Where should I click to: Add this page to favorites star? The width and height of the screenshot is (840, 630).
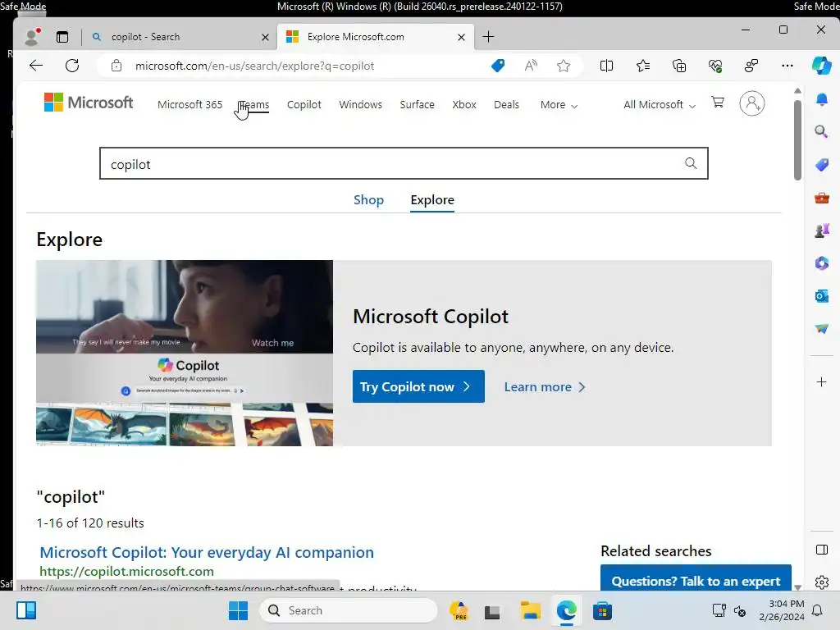[563, 66]
